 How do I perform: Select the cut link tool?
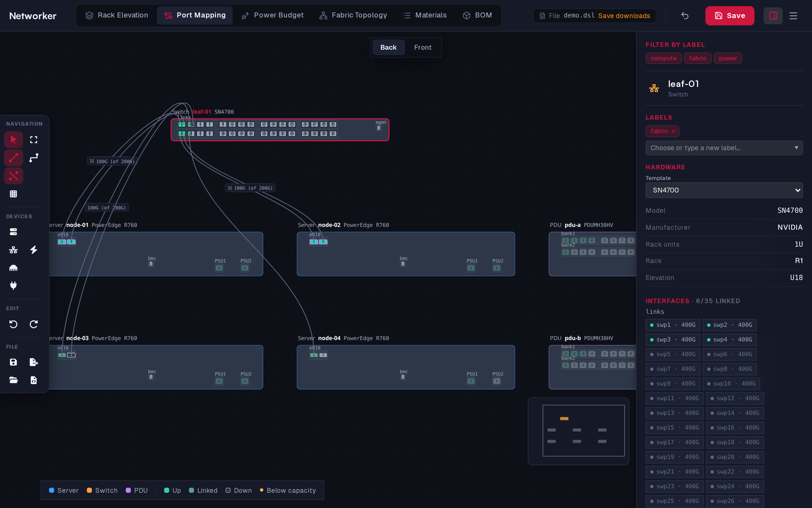[14, 176]
